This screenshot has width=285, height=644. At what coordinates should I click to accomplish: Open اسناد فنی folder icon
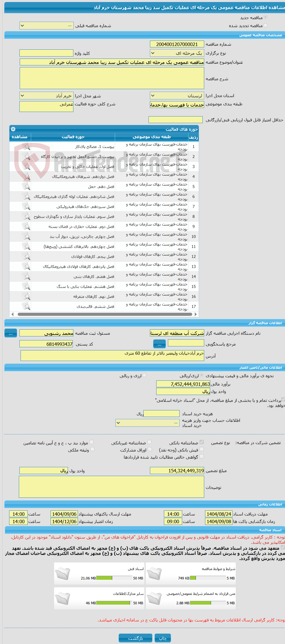(63, 573)
